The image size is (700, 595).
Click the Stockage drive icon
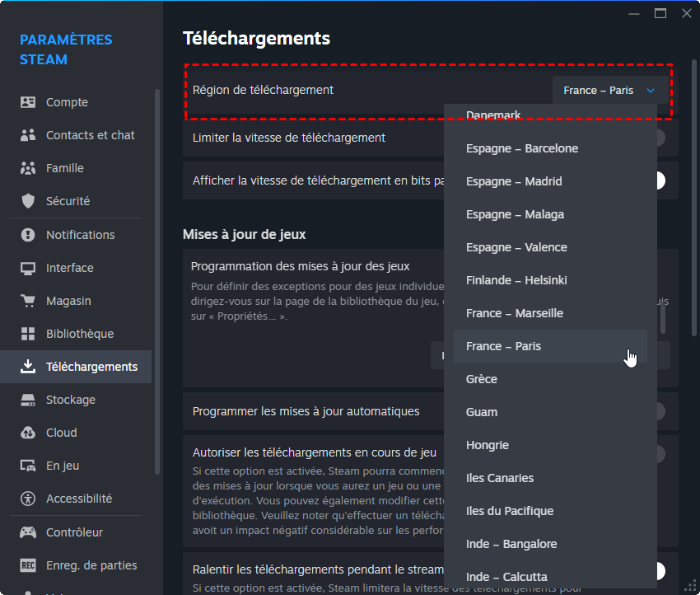click(x=28, y=400)
